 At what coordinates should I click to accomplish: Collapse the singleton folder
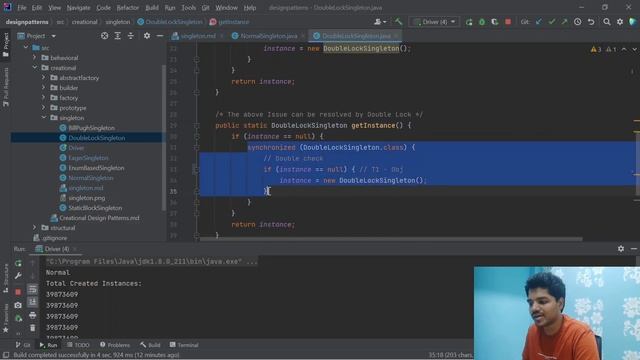coord(44,118)
